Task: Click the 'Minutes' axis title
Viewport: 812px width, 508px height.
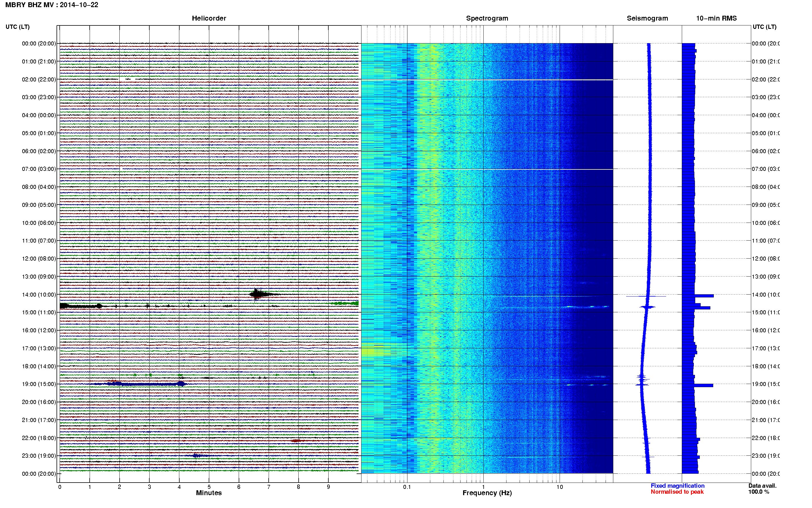Action: point(209,493)
